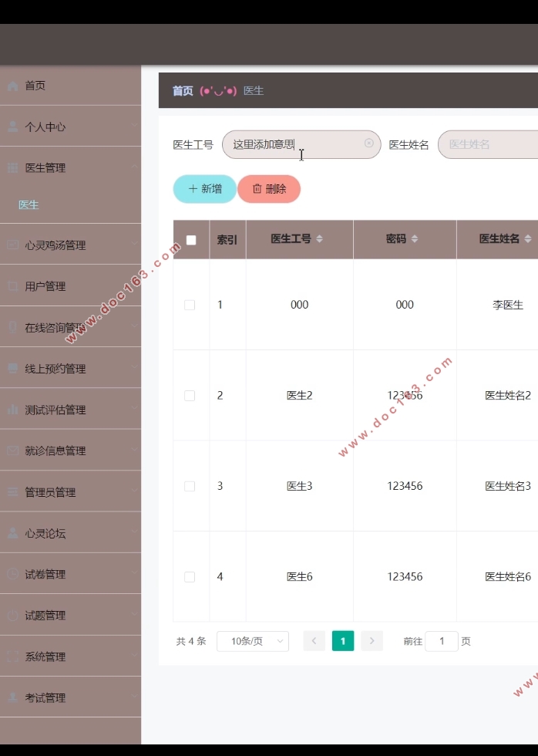538x756 pixels.
Task: Sort by 医生工号 column arrows
Action: (x=319, y=238)
